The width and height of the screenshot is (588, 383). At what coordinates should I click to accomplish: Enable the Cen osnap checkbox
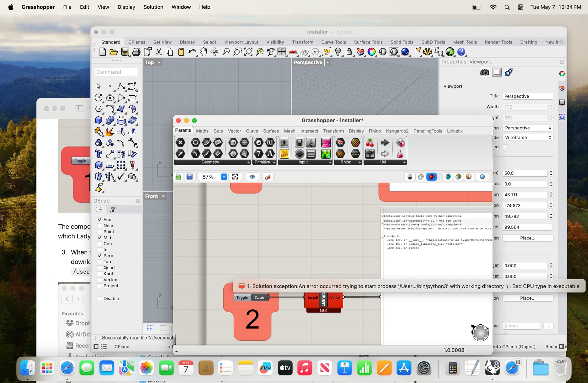coord(100,244)
